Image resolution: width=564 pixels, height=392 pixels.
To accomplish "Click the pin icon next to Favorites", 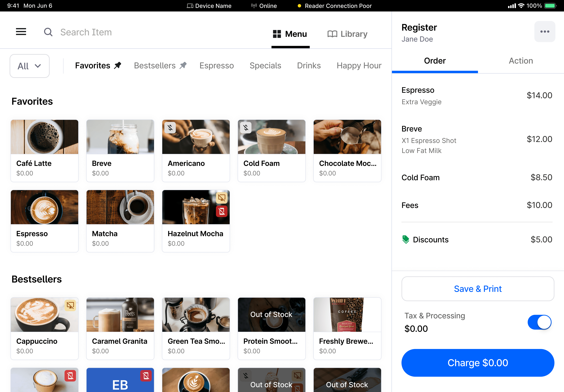I will click(x=118, y=65).
